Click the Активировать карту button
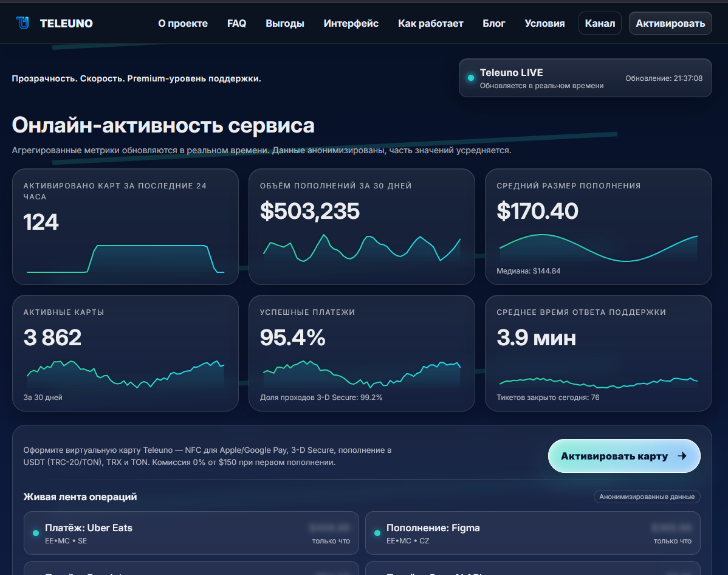 pos(623,456)
